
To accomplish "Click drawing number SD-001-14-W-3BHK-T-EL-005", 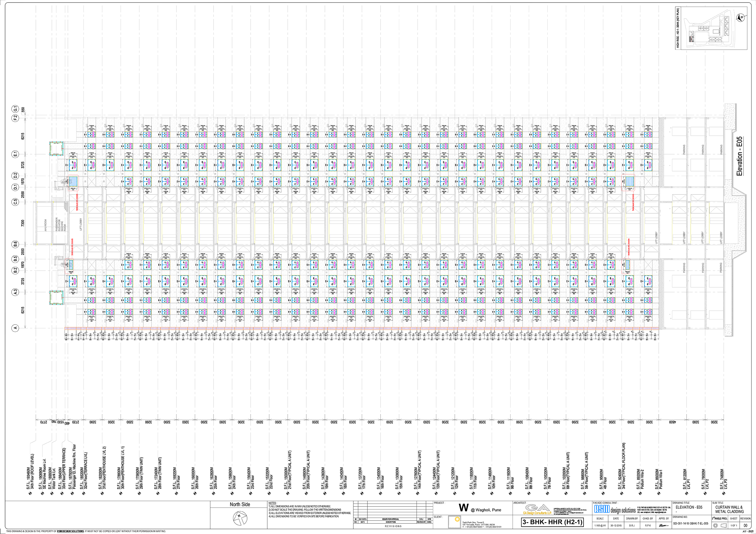I will pyautogui.click(x=690, y=523).
